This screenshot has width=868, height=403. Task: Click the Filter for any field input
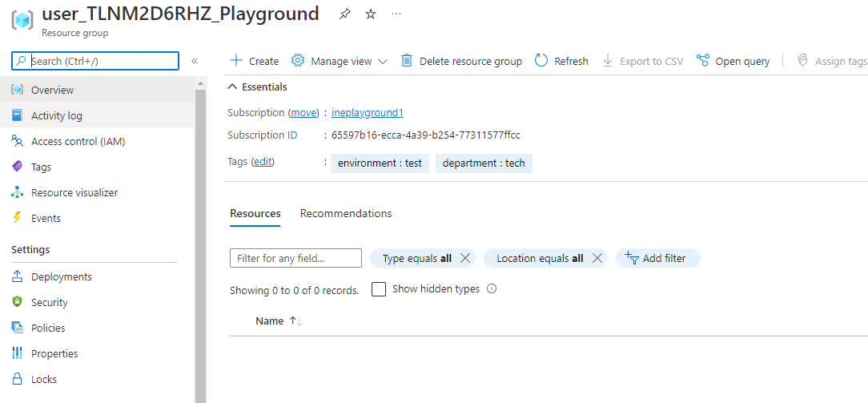[295, 258]
